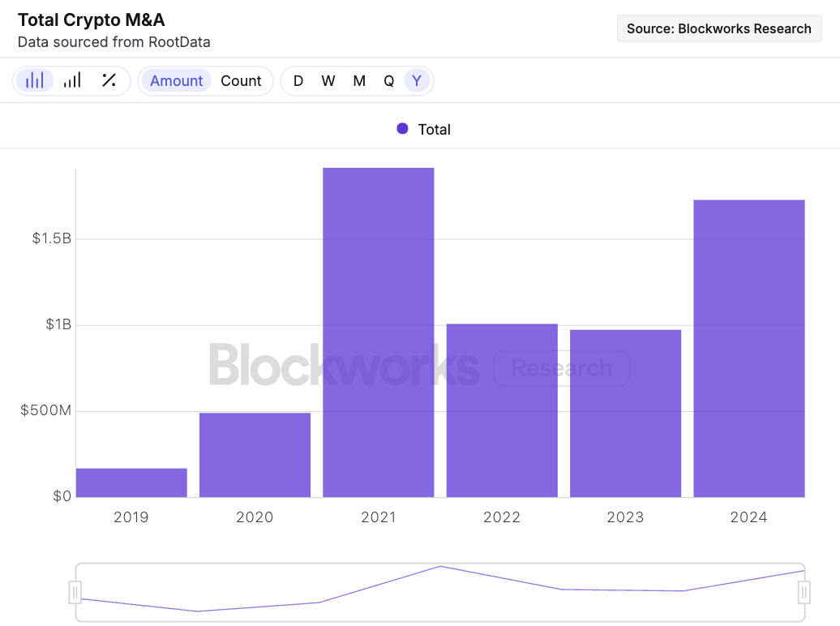Click the Source: Blockworks Research button
The image size is (840, 626).
pos(719,28)
